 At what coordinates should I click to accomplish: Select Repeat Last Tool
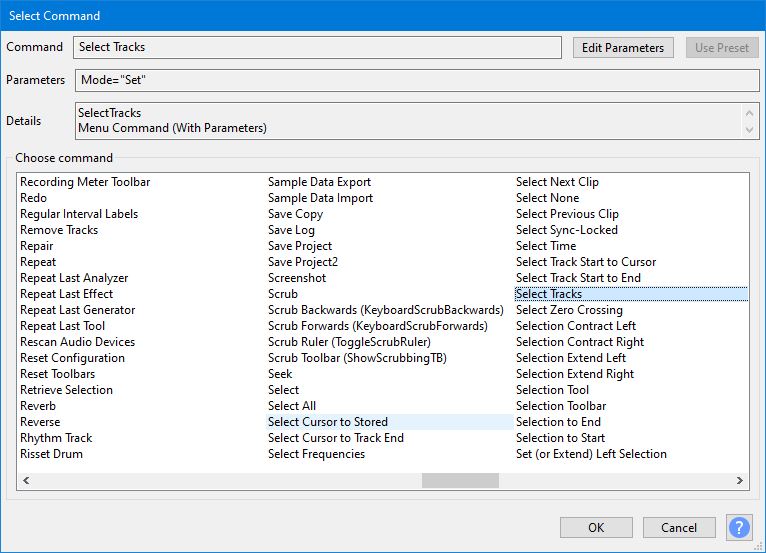pos(63,326)
